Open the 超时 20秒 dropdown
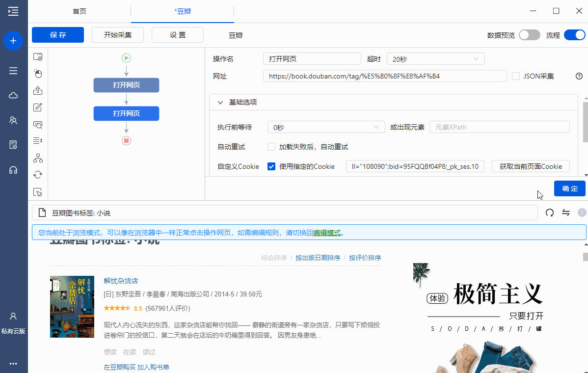The image size is (588, 373). click(x=436, y=59)
